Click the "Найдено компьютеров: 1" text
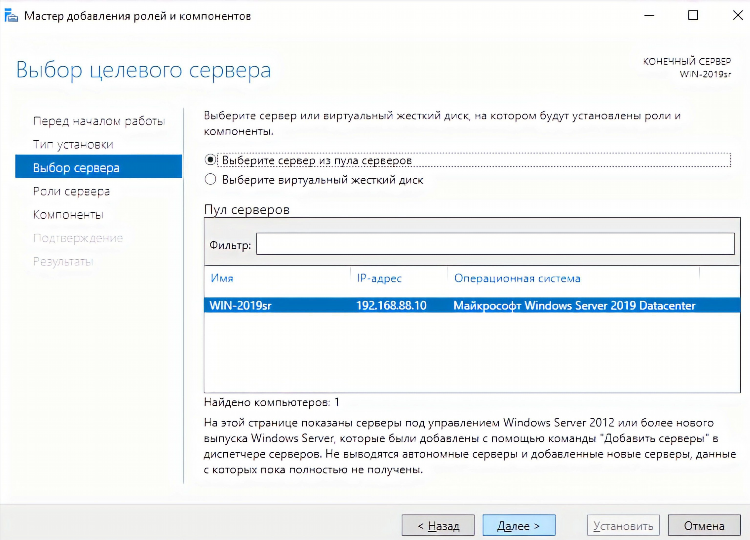 (x=272, y=402)
